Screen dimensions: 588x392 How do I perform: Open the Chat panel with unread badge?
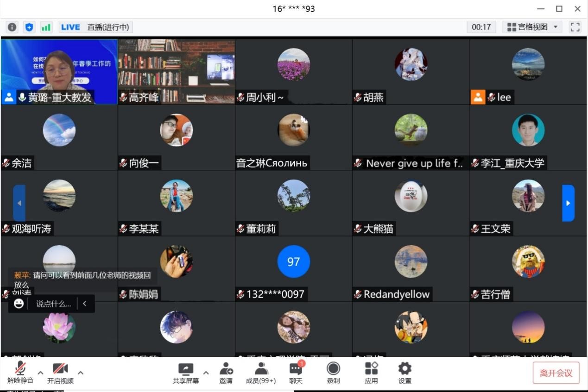point(296,373)
